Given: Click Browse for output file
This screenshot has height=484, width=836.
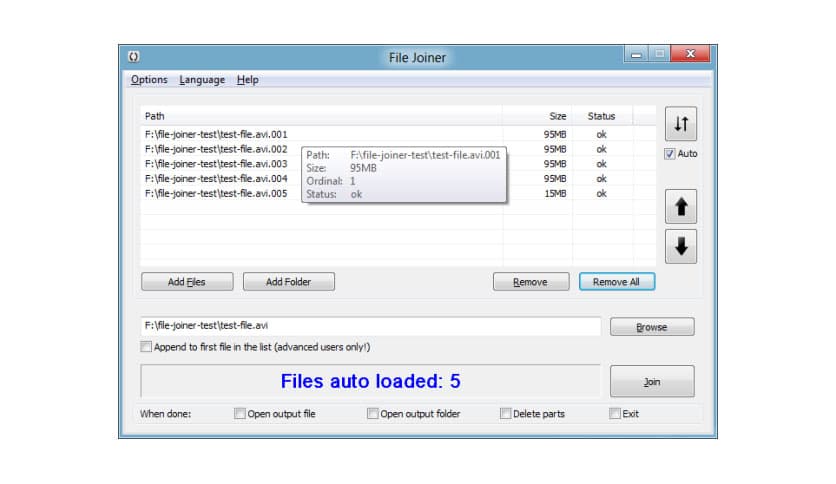Looking at the screenshot, I should click(x=652, y=327).
